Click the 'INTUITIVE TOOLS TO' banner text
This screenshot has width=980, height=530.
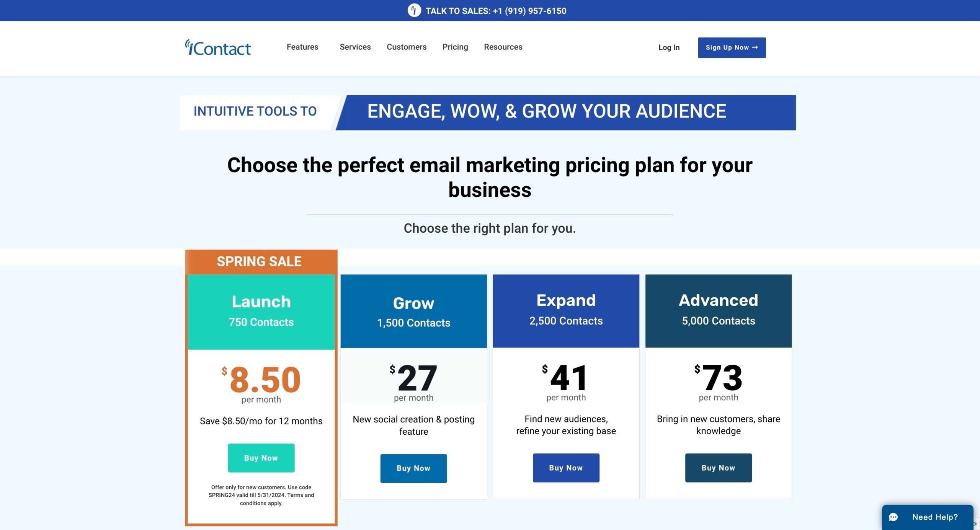(x=255, y=111)
